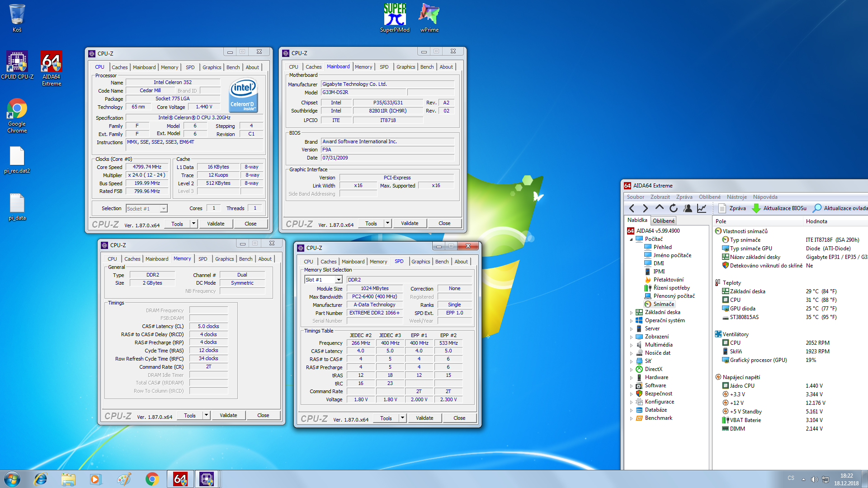
Task: Open AIDA64 user favorites icon
Action: pyautogui.click(x=688, y=208)
